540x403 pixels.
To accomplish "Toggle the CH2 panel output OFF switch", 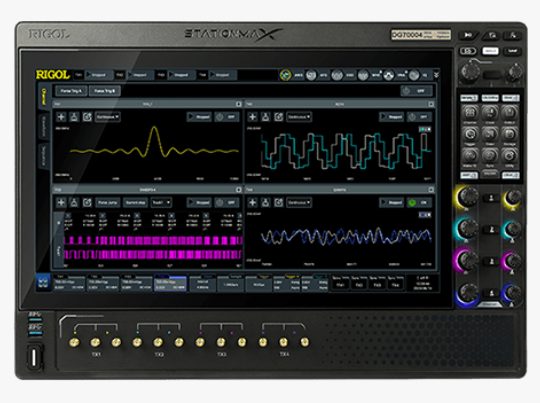I will 419,117.
